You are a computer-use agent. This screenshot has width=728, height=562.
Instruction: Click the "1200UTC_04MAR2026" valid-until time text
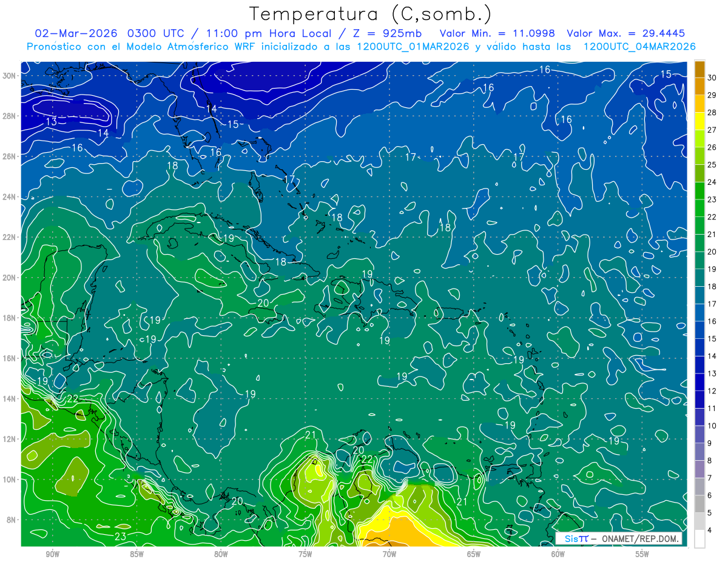[639, 47]
